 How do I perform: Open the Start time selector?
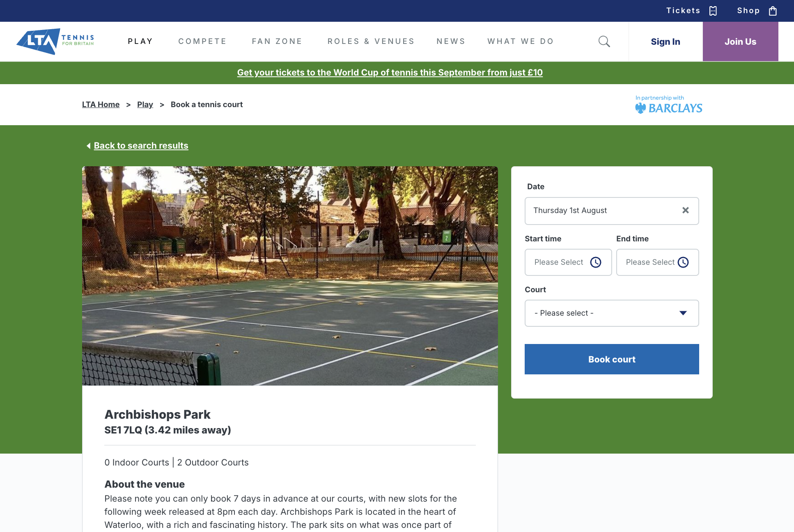(568, 262)
